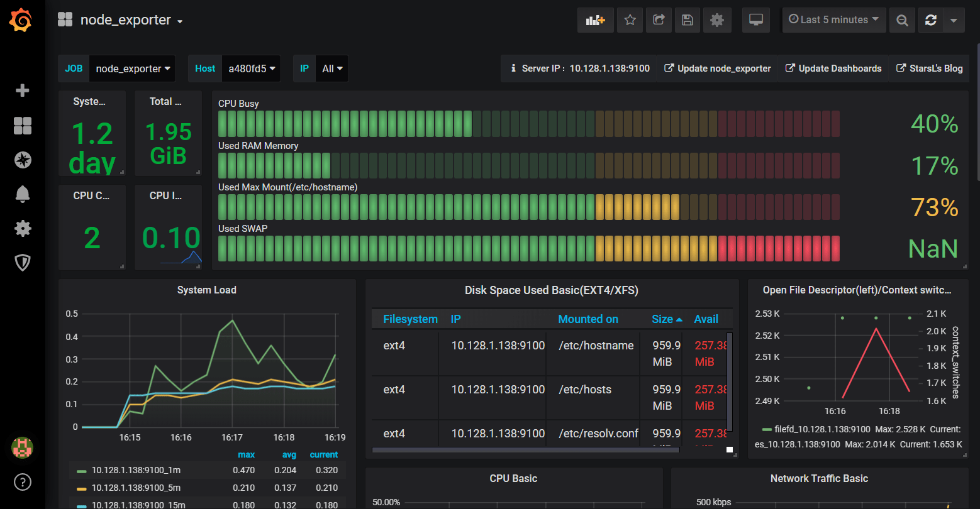Refresh the dashboard with the refresh icon
Screen dimensions: 980x509
click(930, 19)
